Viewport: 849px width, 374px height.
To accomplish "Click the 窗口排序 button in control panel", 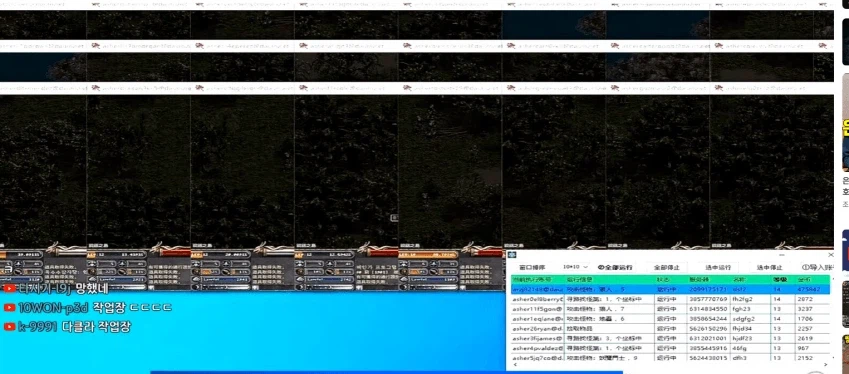I will [x=533, y=267].
